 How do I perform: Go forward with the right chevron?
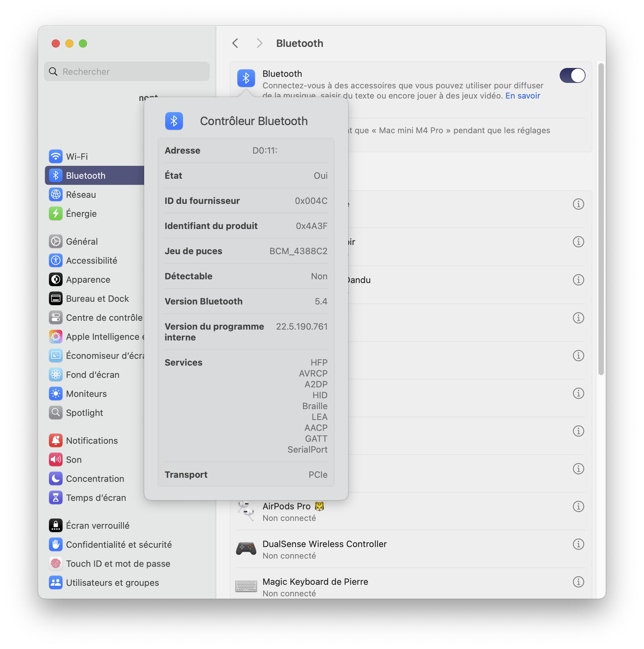(x=260, y=43)
